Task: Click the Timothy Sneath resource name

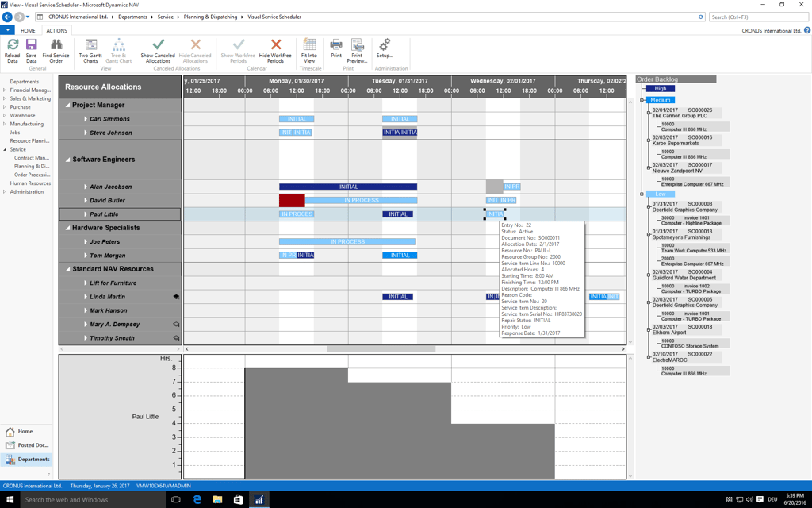Action: (x=112, y=338)
